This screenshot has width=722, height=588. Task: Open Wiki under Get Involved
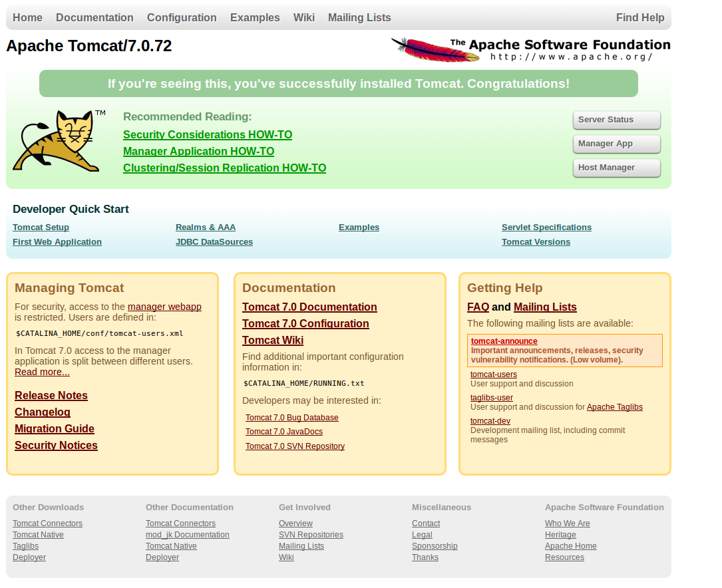(286, 557)
